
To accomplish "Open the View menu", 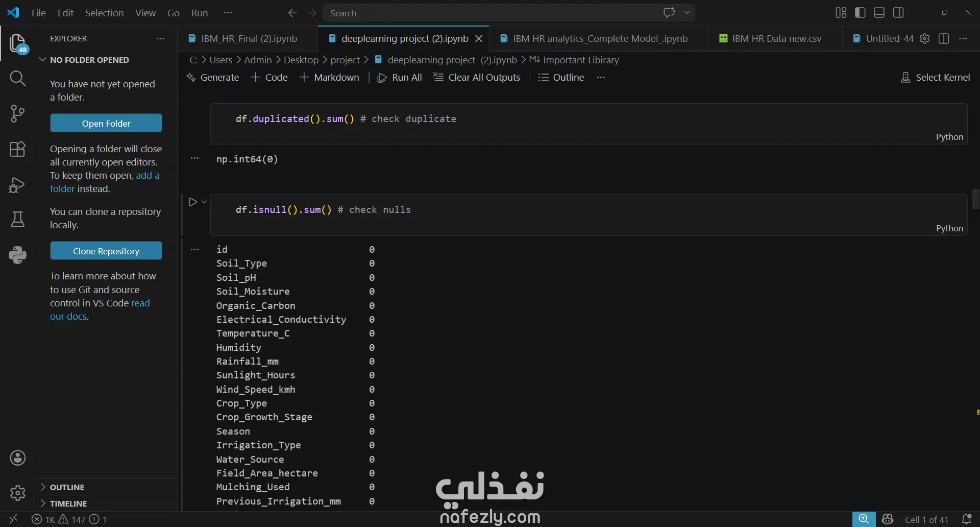I will [145, 13].
